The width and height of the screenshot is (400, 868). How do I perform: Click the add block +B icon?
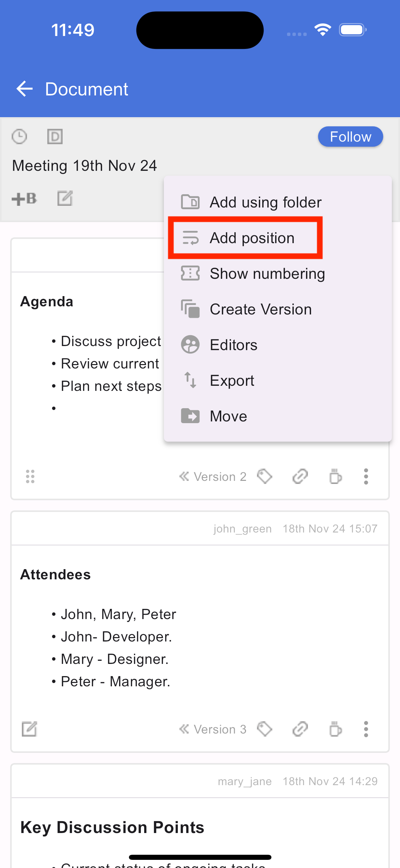point(24,199)
